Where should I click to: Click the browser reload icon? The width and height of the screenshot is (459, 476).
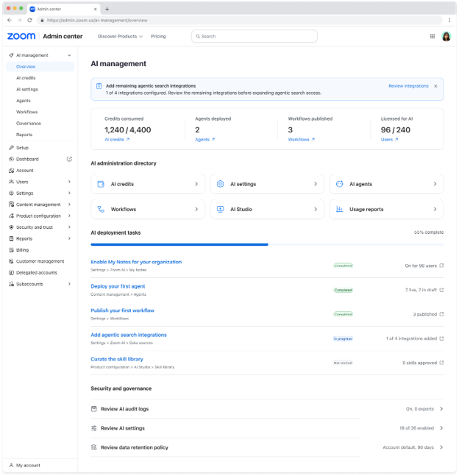29,21
